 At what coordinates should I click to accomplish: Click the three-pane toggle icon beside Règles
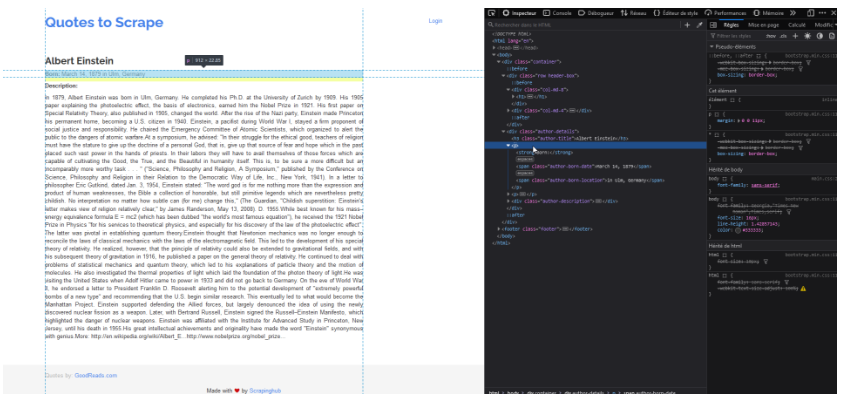pos(711,24)
